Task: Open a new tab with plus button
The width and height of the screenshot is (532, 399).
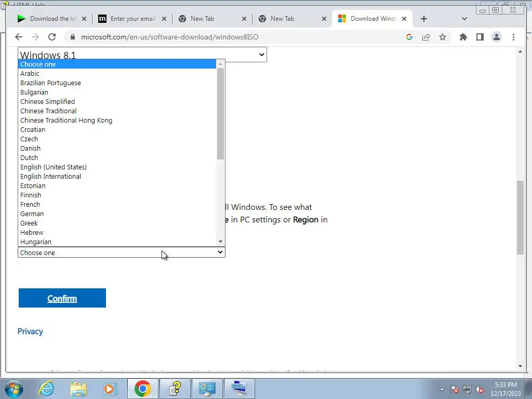Action: [424, 19]
